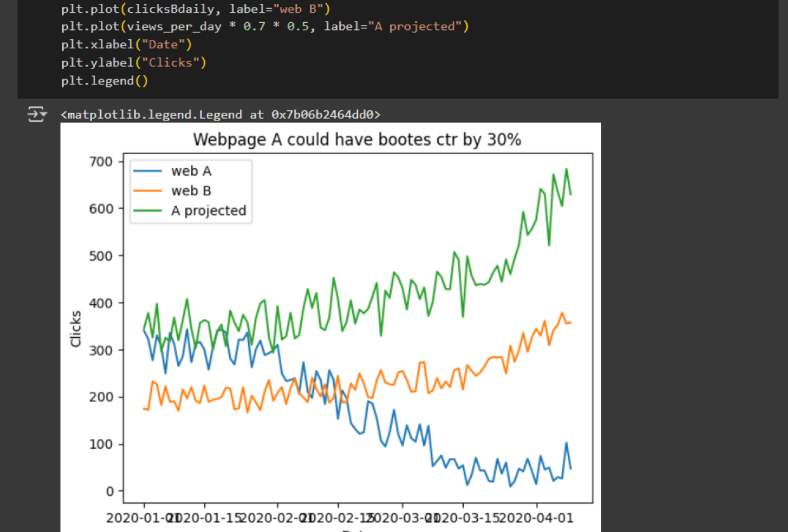Click the plt.ylabel("Clicks") code line
The height and width of the screenshot is (532, 788).
click(x=134, y=63)
